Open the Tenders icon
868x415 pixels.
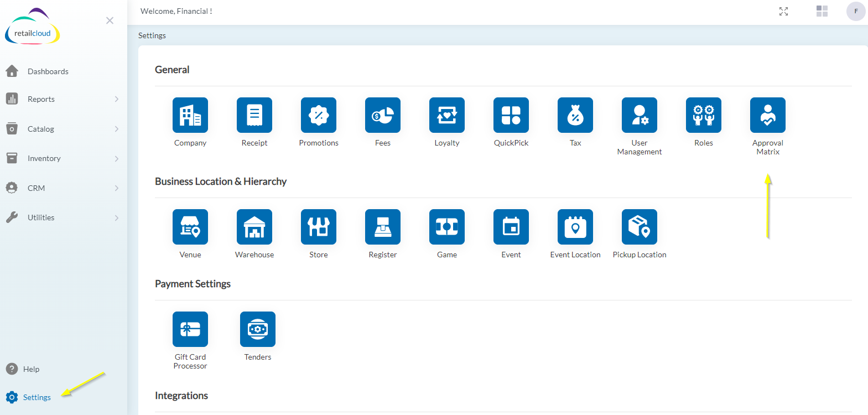click(x=258, y=329)
